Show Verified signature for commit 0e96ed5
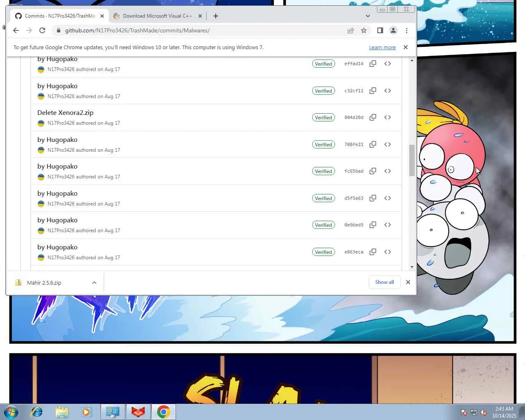The width and height of the screenshot is (525, 420). click(x=324, y=225)
